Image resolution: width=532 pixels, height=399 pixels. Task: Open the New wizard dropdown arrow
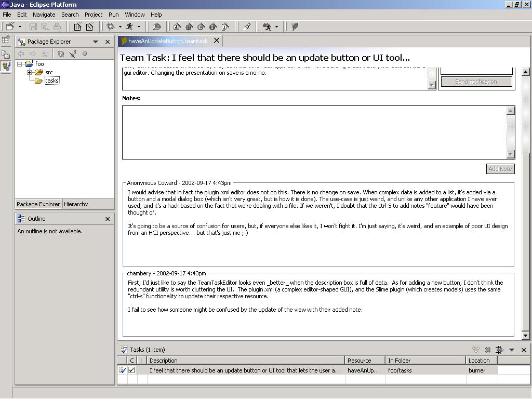20,27
